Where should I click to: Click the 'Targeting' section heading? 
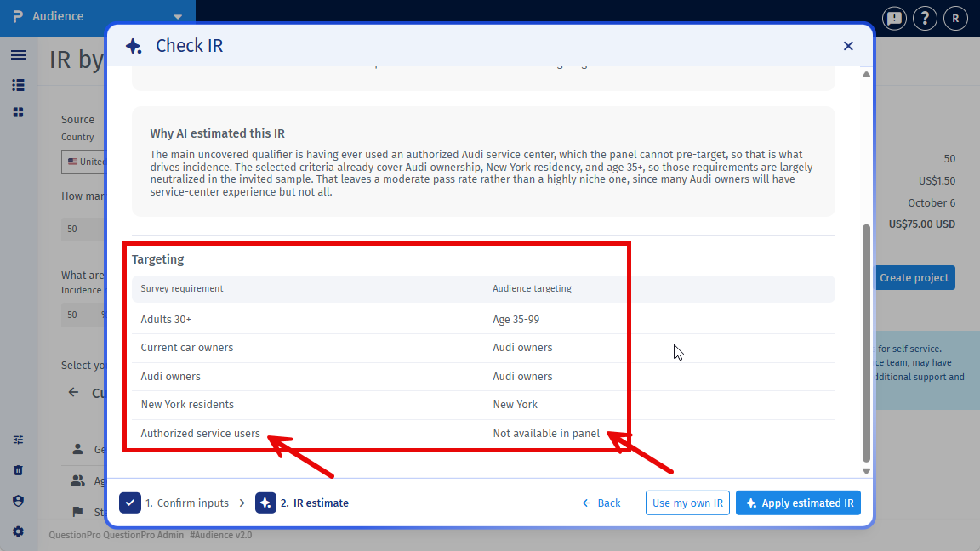(157, 259)
